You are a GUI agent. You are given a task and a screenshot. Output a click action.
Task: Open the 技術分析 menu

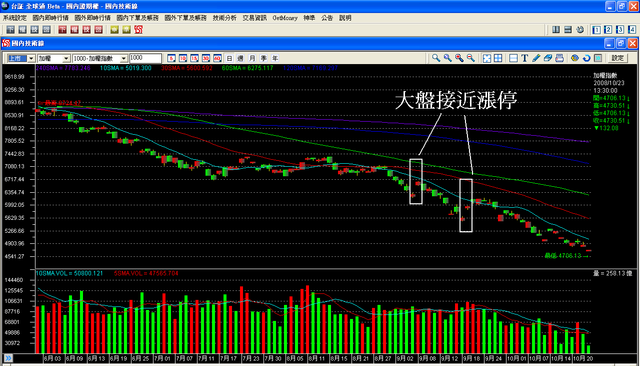tap(224, 18)
